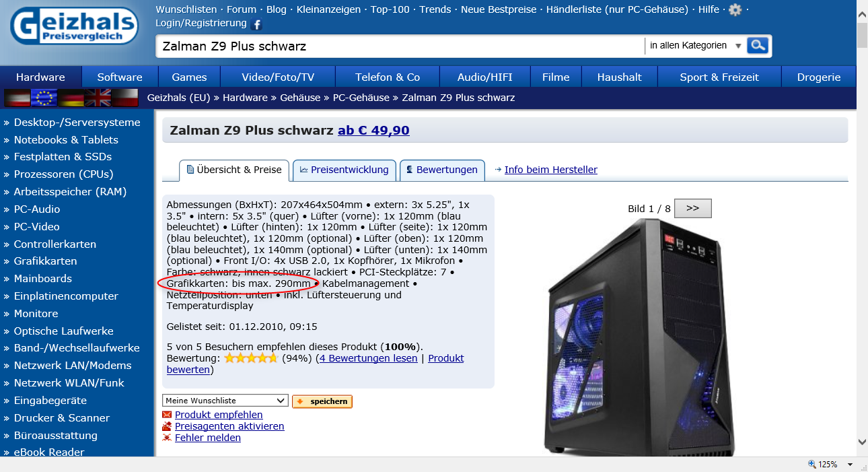Screen dimensions: 868x472
Task: Open the Filme category menu
Action: coord(556,77)
